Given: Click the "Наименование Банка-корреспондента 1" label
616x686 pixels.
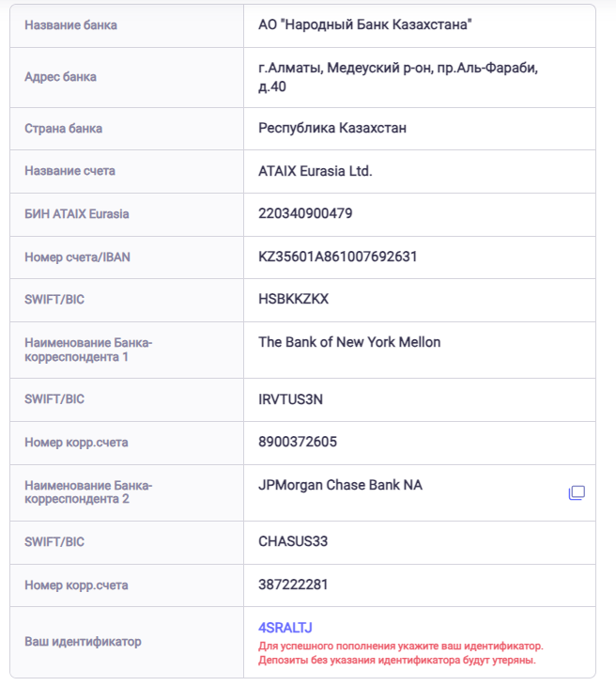Looking at the screenshot, I should click(x=88, y=350).
